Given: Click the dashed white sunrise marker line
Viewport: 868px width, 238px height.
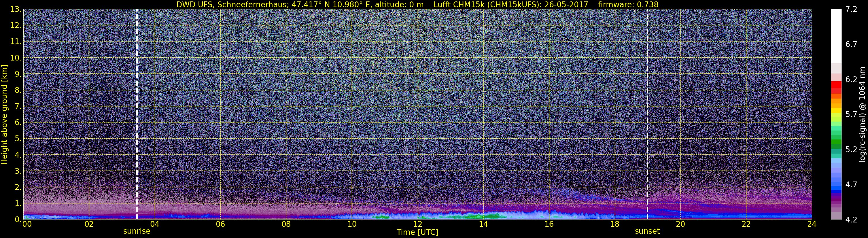Looking at the screenshot, I should pos(137,114).
